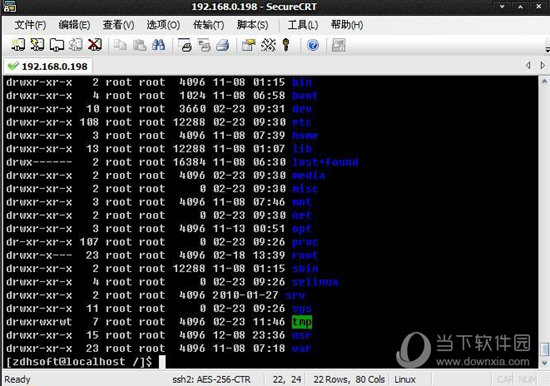550x386 pixels.
Task: Open the 文件(F) menu
Action: pyautogui.click(x=30, y=25)
